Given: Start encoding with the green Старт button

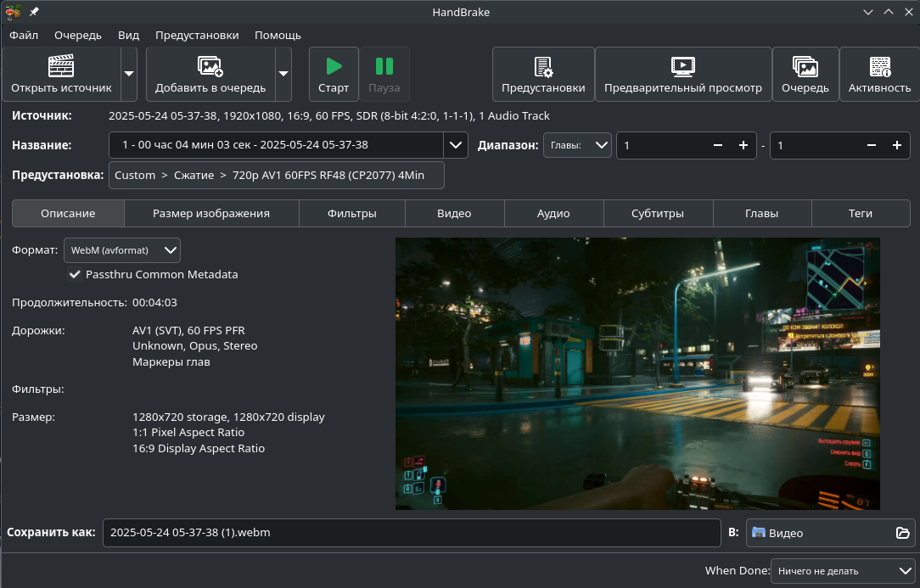Looking at the screenshot, I should tap(334, 75).
